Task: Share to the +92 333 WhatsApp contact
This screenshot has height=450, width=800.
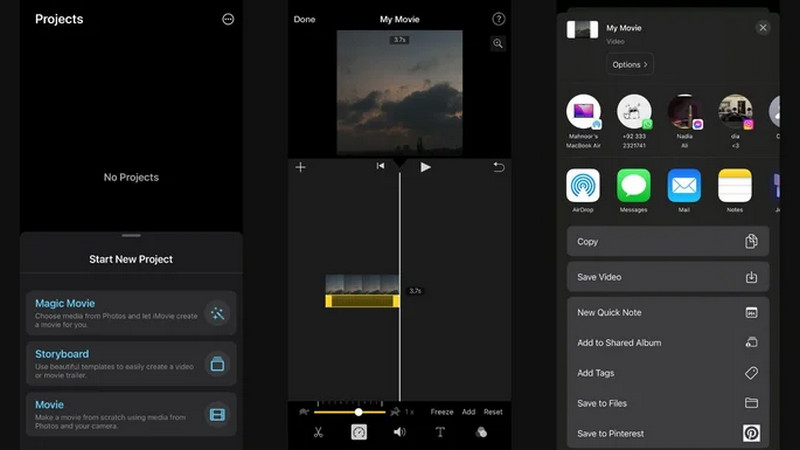Action: tap(634, 121)
